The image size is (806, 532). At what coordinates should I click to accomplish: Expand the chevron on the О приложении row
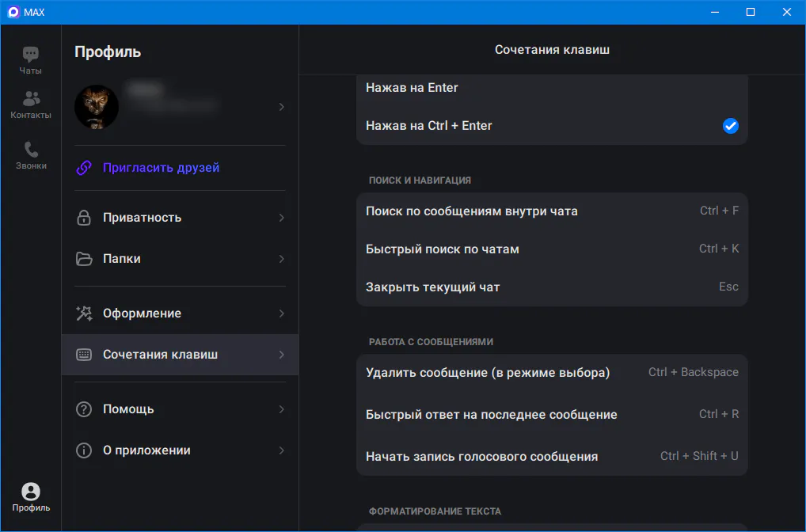[281, 450]
